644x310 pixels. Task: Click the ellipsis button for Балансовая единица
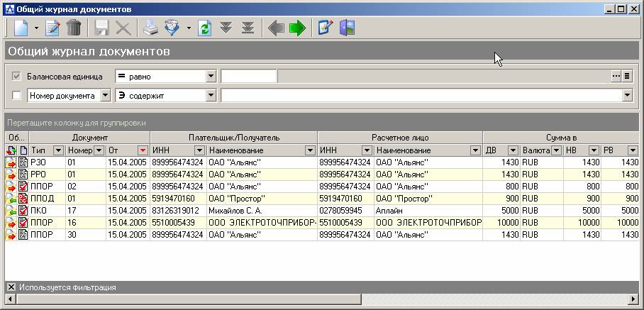tap(616, 76)
